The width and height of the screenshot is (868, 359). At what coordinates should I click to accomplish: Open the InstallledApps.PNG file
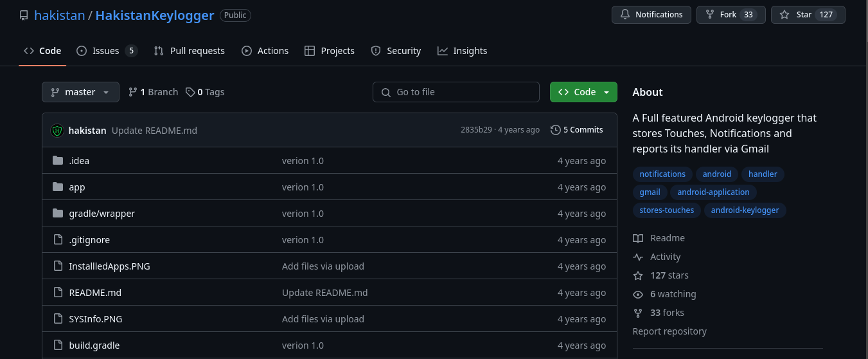tap(109, 266)
